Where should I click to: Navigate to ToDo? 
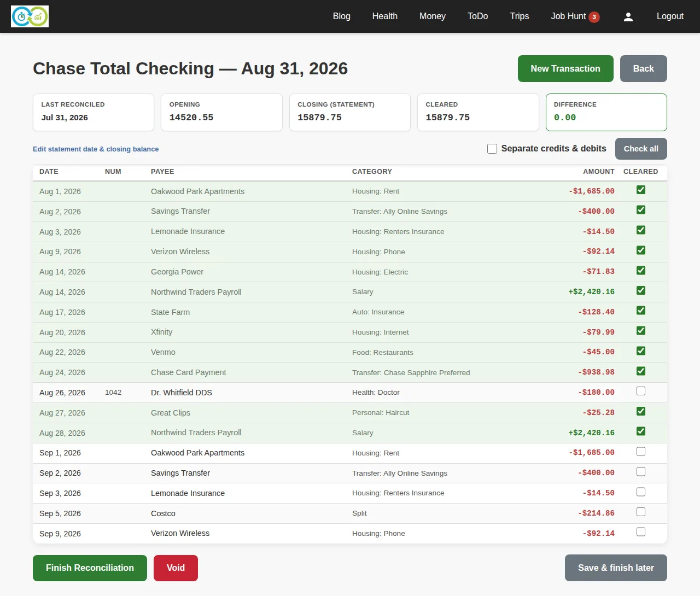pos(478,16)
